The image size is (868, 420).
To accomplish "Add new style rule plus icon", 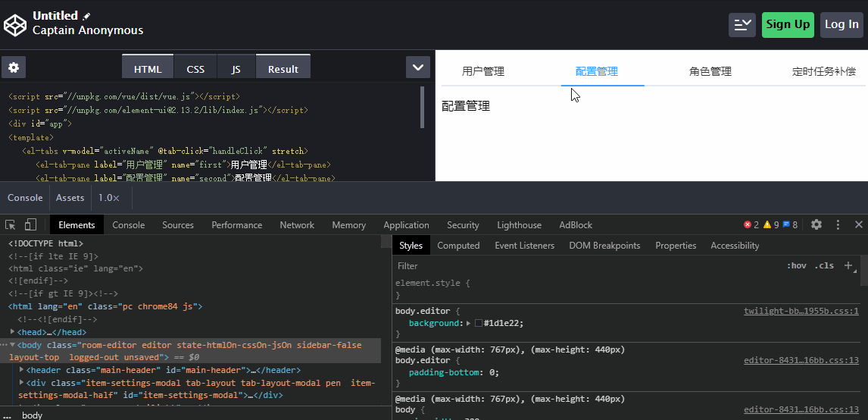I will pyautogui.click(x=848, y=265).
